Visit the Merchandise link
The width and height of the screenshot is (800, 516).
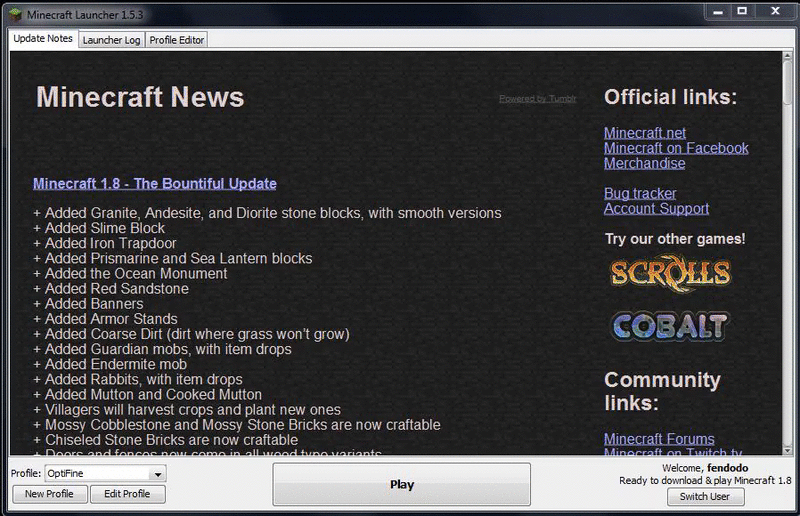(644, 164)
